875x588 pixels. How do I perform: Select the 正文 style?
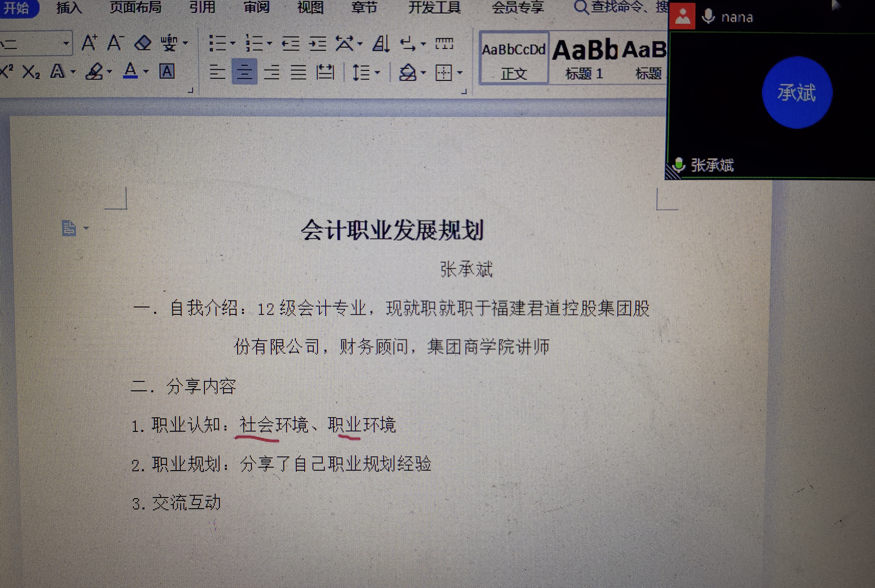[x=514, y=58]
